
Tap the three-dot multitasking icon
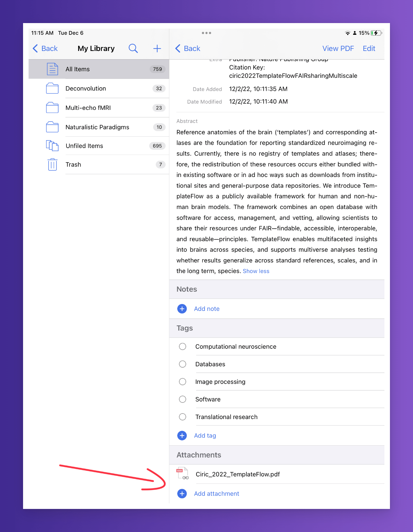pos(206,33)
